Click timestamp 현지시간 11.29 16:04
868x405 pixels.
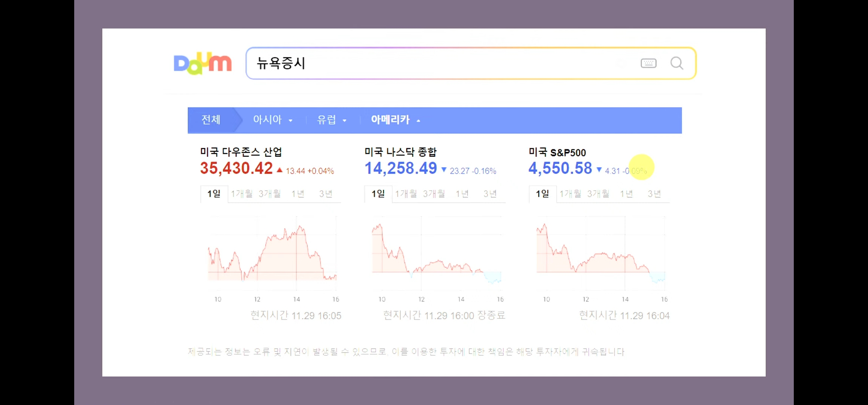[624, 315]
